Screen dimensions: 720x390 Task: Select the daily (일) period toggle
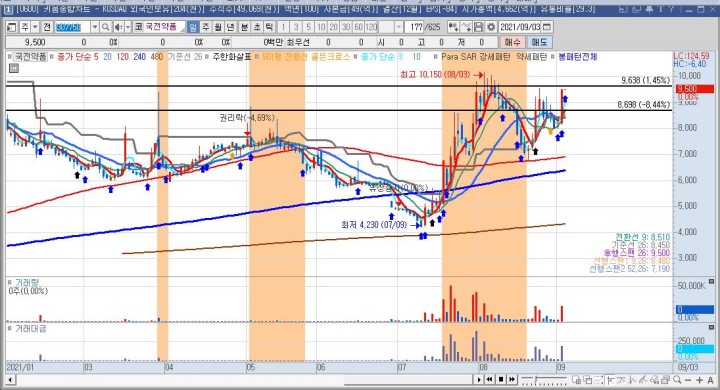pyautogui.click(x=193, y=27)
